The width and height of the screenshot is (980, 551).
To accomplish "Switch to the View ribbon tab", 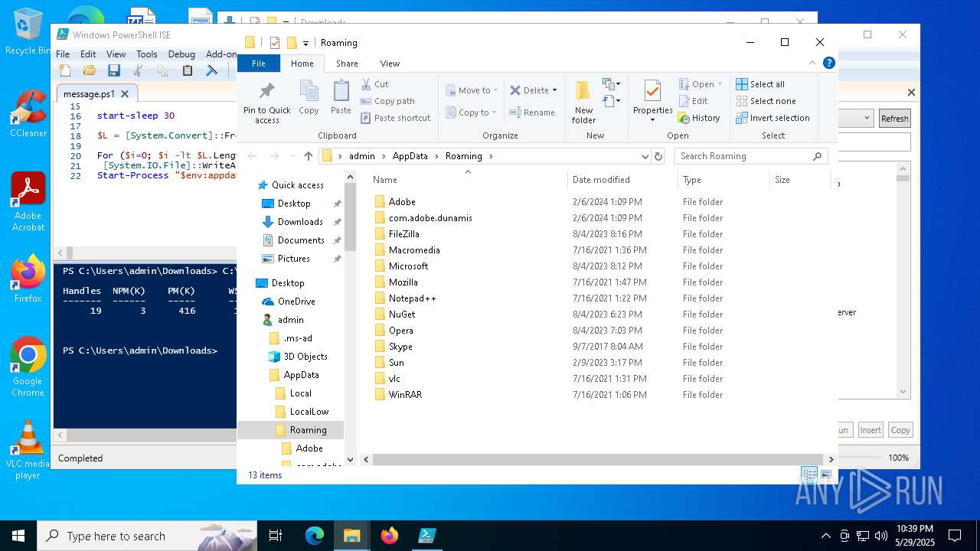I will pos(390,64).
